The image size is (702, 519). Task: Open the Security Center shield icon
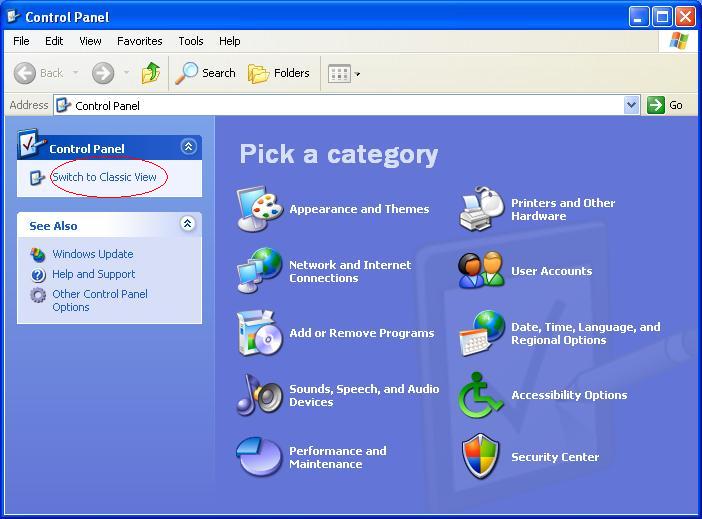pyautogui.click(x=480, y=456)
